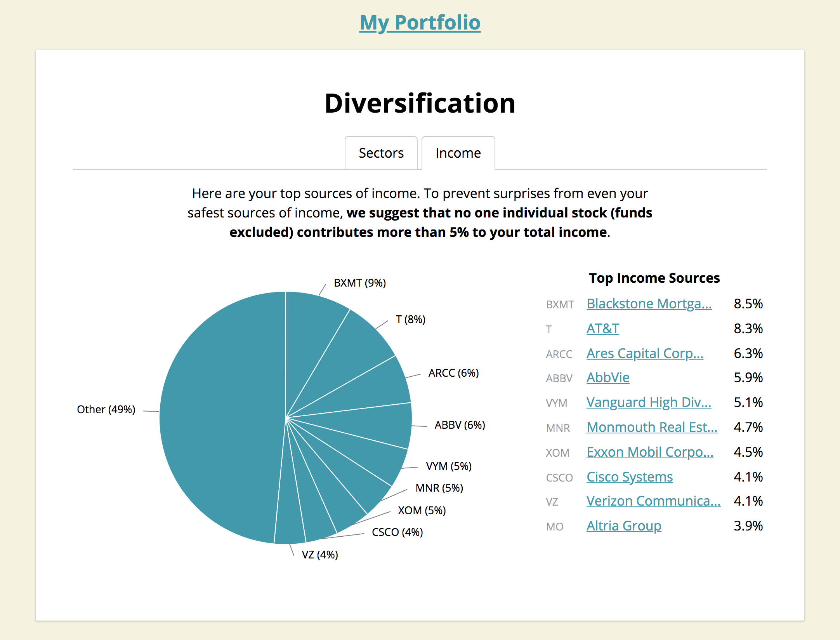This screenshot has height=640, width=840.
Task: Click the 4.1% value for Verizon
Action: (x=748, y=501)
